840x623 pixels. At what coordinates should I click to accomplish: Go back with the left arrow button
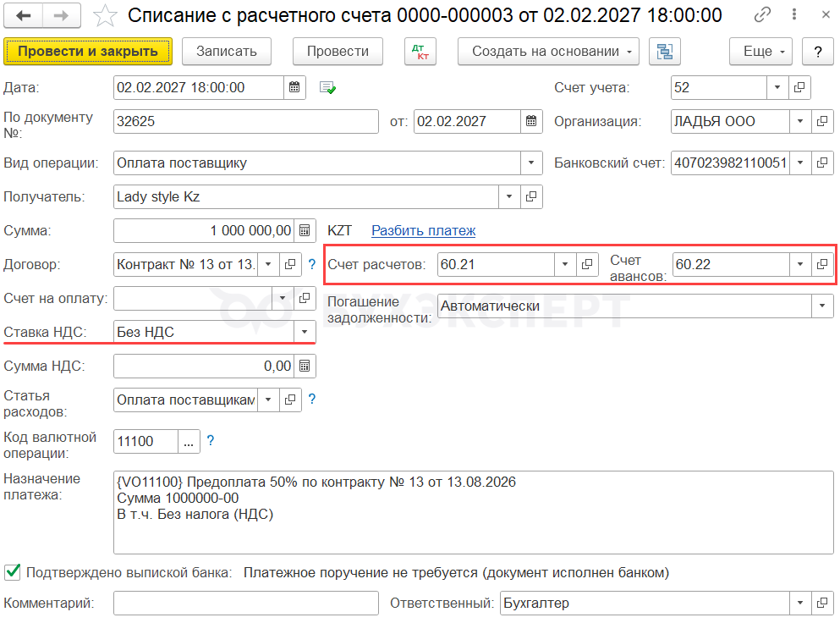click(23, 15)
